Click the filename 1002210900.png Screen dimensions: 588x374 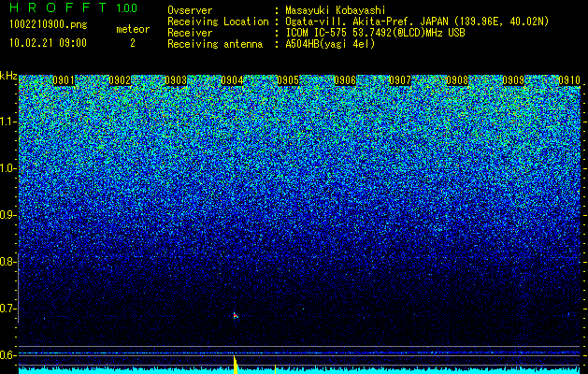point(49,25)
